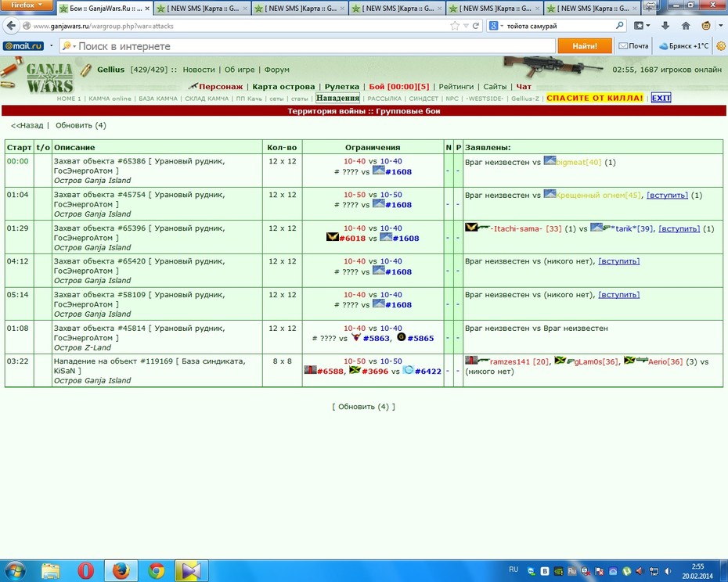Click СПАСИТЕ ОТ КИЛЛА! link
728x582 pixels.
click(595, 98)
